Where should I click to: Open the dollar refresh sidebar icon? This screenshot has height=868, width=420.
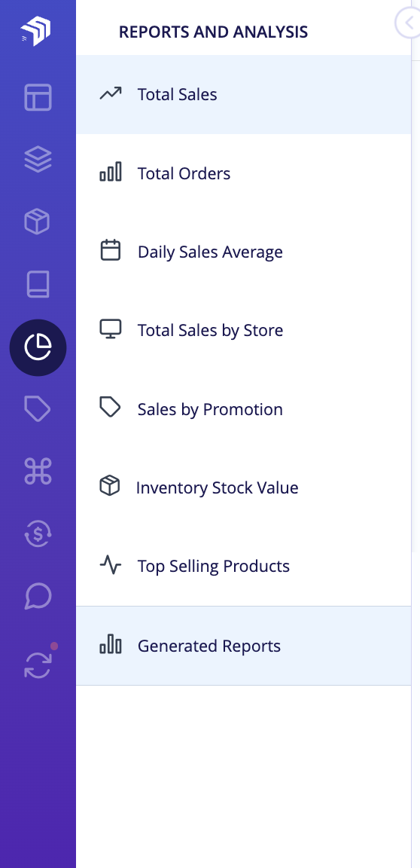[x=38, y=534]
